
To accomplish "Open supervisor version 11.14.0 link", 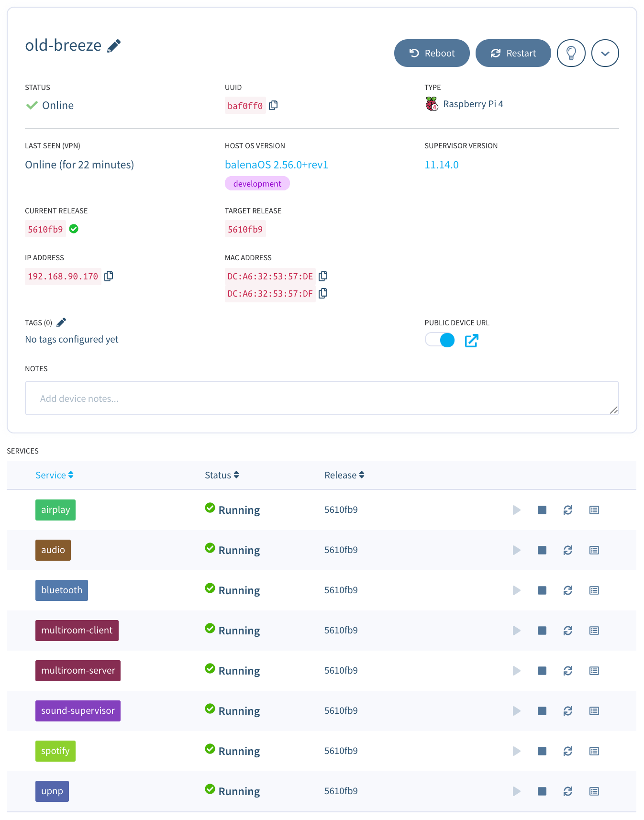I will 441,165.
